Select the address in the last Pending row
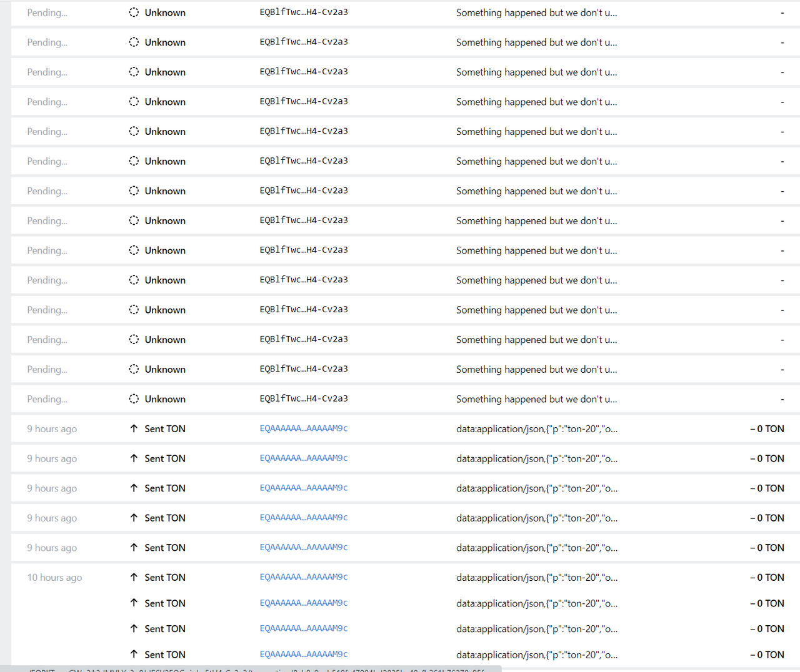The height and width of the screenshot is (672, 800). click(x=304, y=398)
